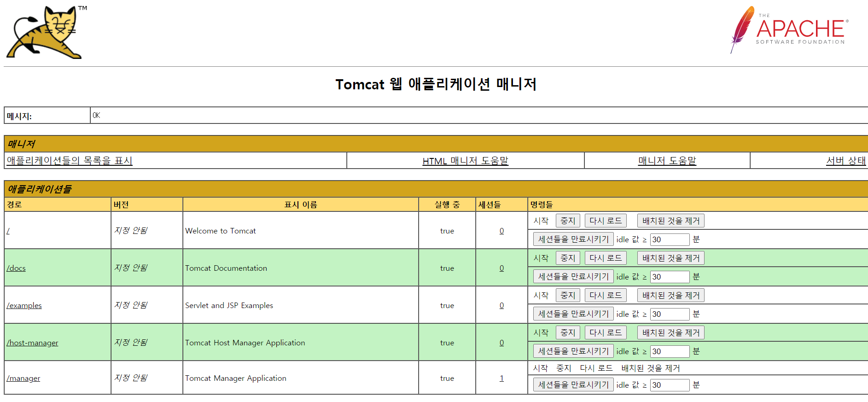Expire sessions for the /examples application
The image size is (868, 402).
tap(573, 314)
